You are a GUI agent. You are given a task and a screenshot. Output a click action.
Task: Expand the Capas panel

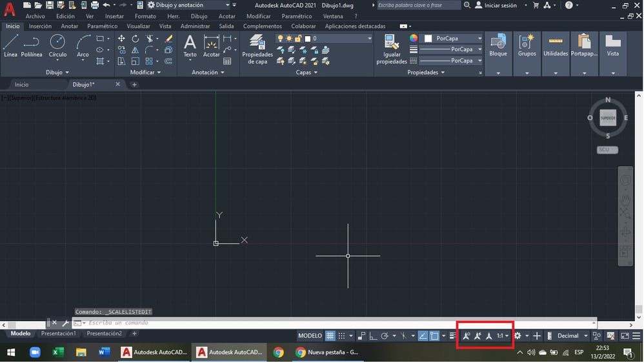(x=307, y=72)
